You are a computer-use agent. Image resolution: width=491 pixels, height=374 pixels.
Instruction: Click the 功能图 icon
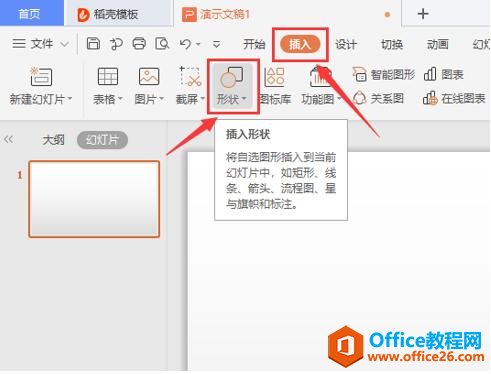321,76
